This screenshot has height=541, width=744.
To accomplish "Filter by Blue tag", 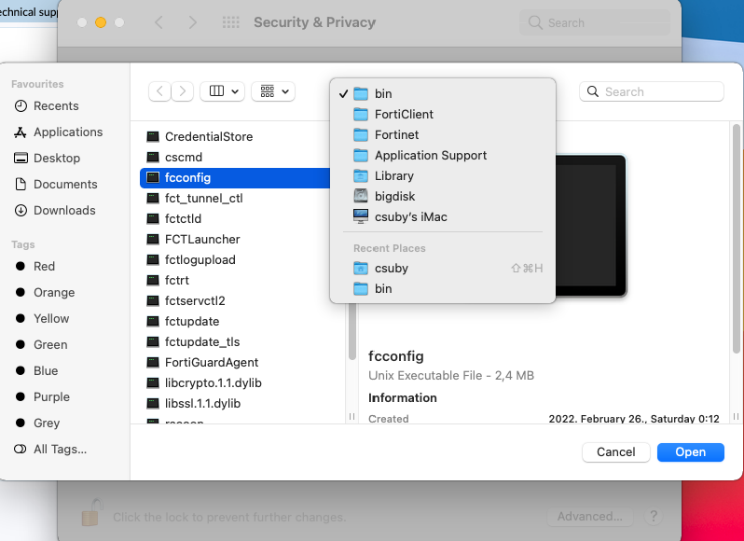I will coord(45,370).
